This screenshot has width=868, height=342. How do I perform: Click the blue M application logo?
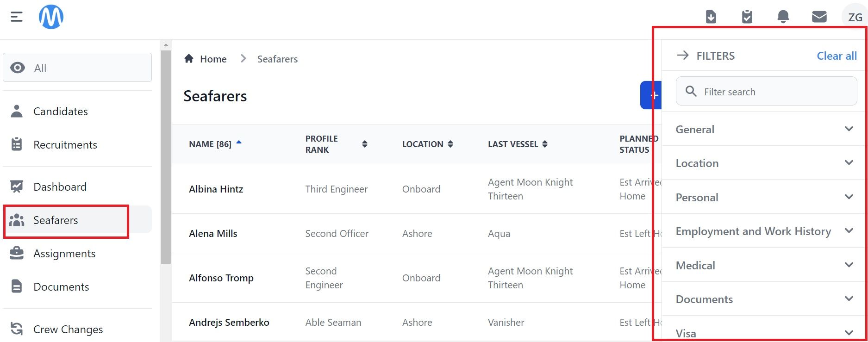coord(51,17)
